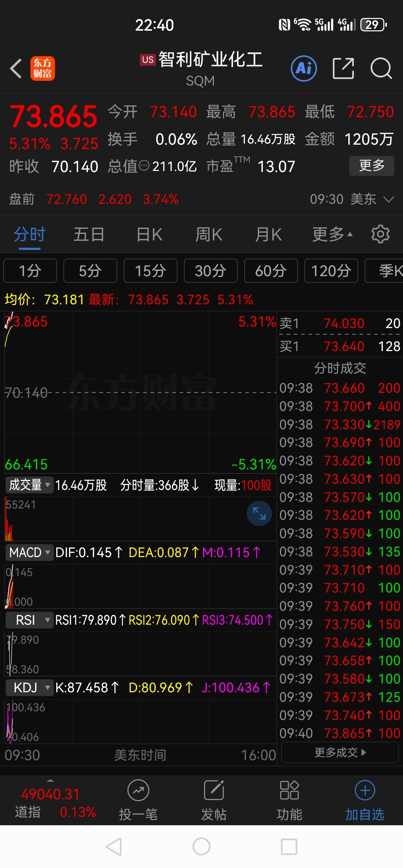
Task: Tap the 发帖 post icon
Action: [x=214, y=790]
